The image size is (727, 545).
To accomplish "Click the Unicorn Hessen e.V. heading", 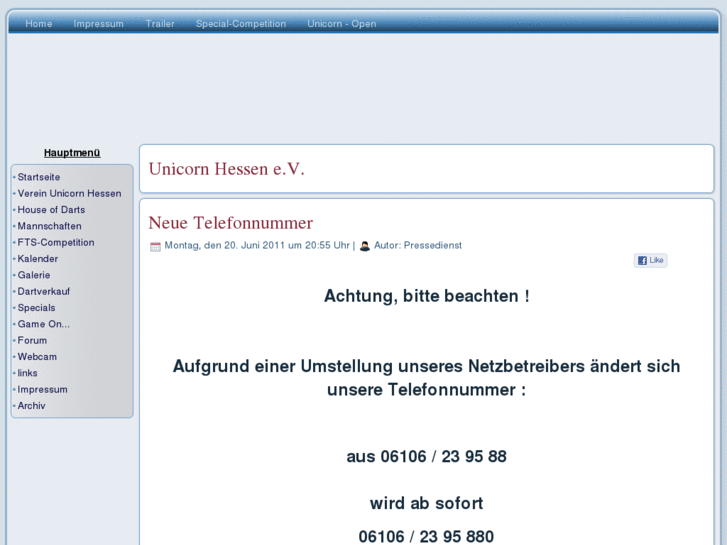I will [x=226, y=169].
